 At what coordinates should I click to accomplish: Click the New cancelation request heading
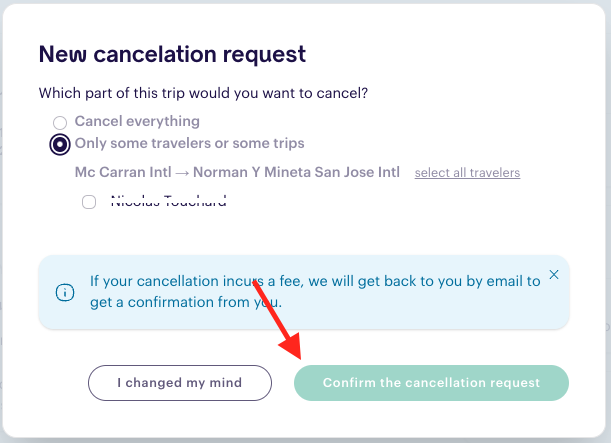point(172,54)
